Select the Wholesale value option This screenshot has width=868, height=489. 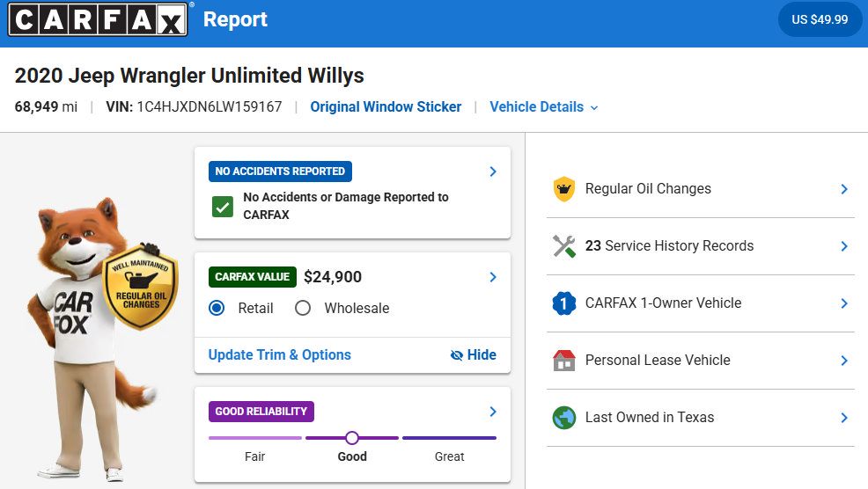point(303,308)
